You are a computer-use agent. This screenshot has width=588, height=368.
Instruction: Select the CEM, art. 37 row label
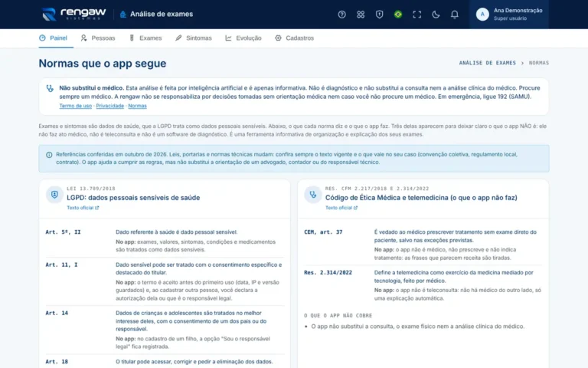[x=323, y=232]
